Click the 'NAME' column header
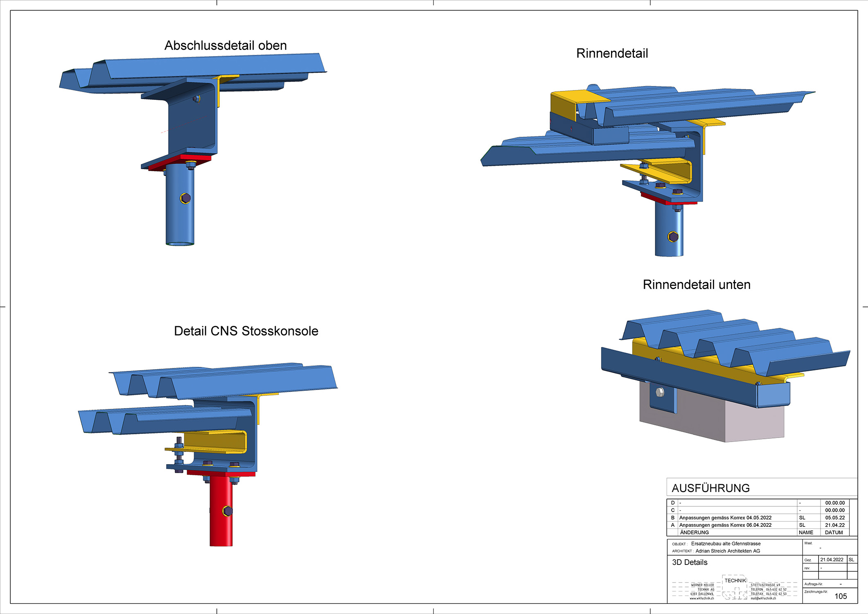Viewport: 868px width, 614px height. [806, 533]
